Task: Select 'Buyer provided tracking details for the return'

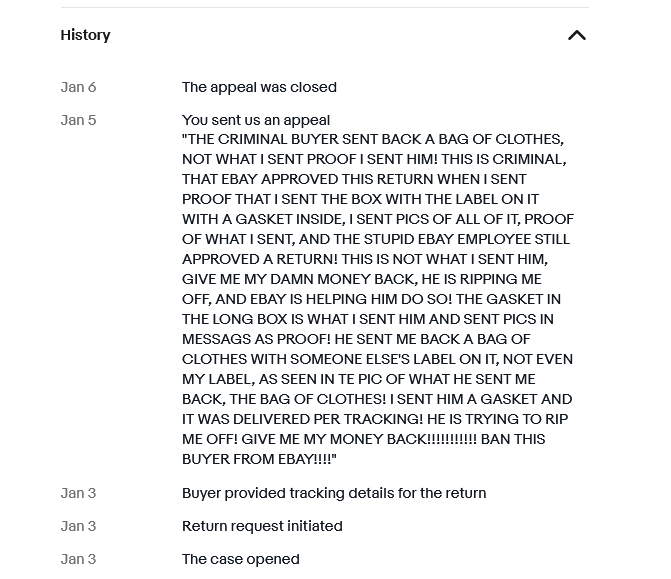Action: pos(334,493)
